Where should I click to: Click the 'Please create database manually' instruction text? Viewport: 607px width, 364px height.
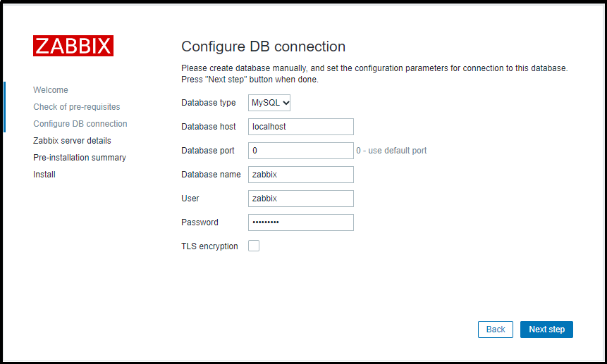tap(374, 74)
